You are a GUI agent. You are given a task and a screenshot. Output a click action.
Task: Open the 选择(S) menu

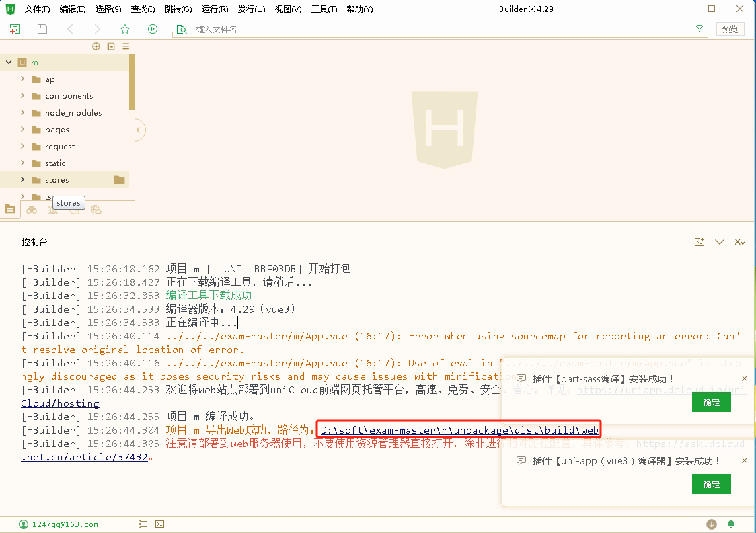(x=108, y=9)
